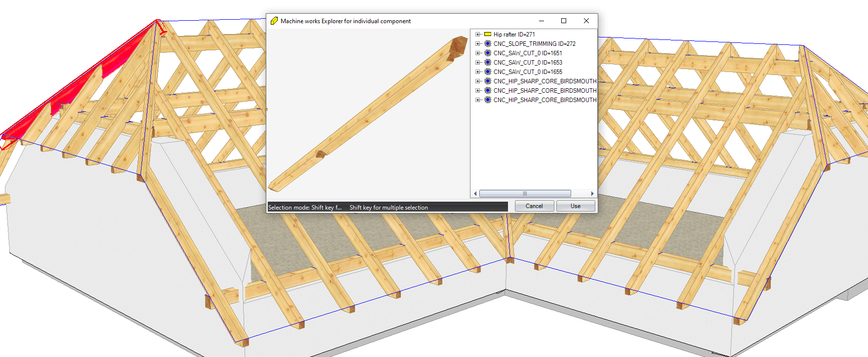Expand the CNC_SLOPE_TRIMMING ID=272 node
This screenshot has width=868, height=357.
(x=477, y=44)
